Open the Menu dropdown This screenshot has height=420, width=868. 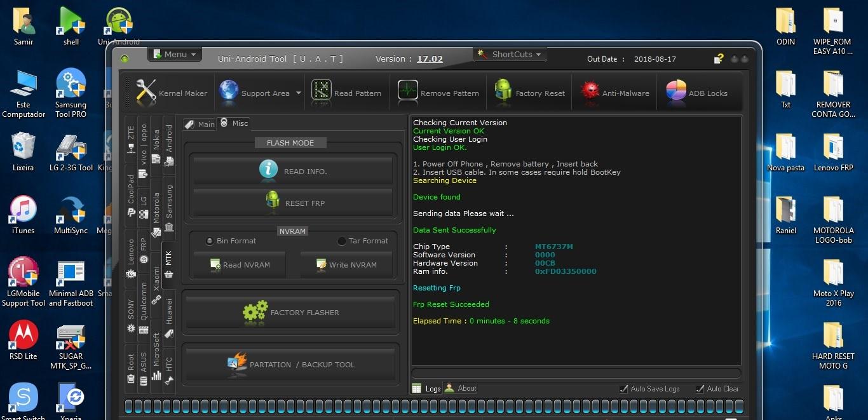tap(175, 54)
